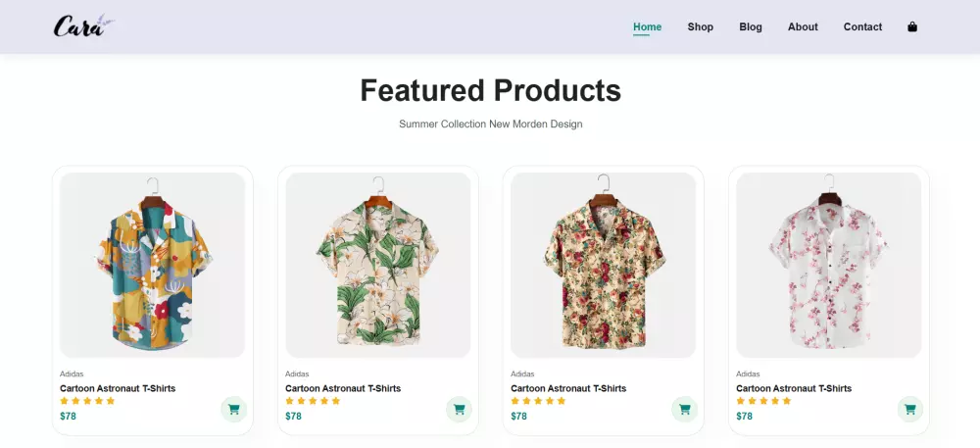View the green leaf print shirt image

[378, 265]
